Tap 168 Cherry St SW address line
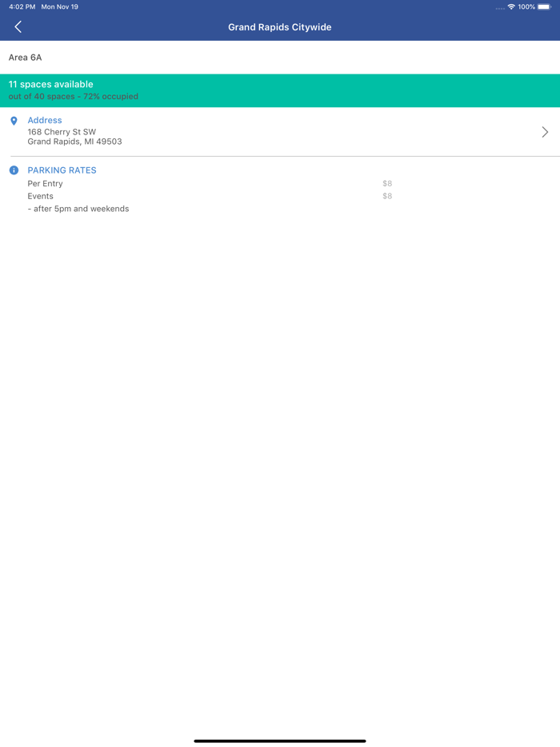Image resolution: width=560 pixels, height=747 pixels. click(x=62, y=132)
